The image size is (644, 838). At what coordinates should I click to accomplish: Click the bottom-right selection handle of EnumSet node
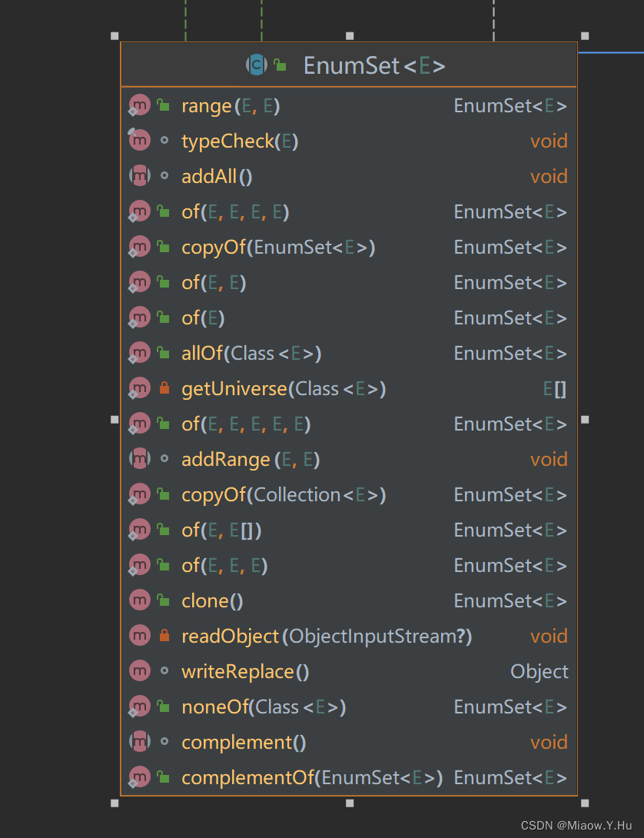point(585,803)
